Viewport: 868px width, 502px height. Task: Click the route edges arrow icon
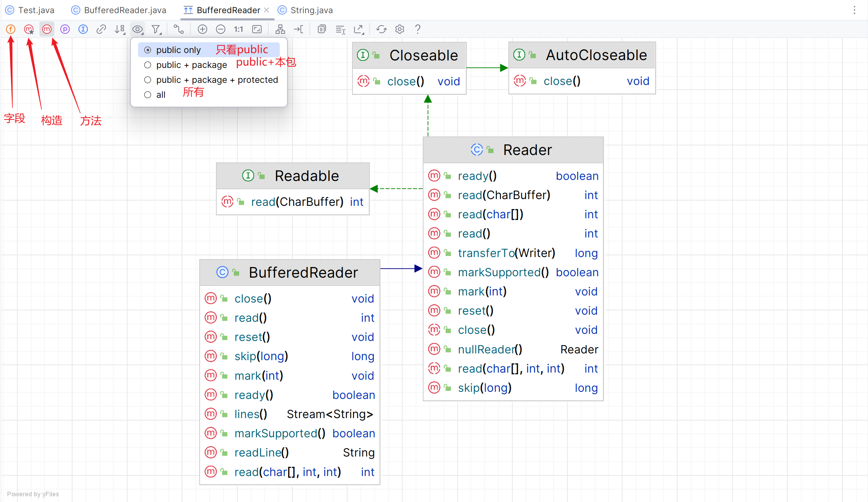299,29
